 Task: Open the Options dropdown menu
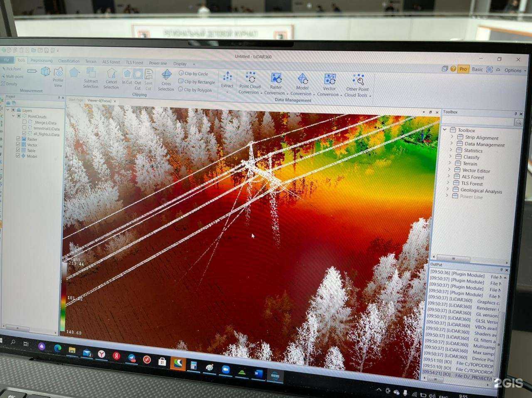(515, 70)
